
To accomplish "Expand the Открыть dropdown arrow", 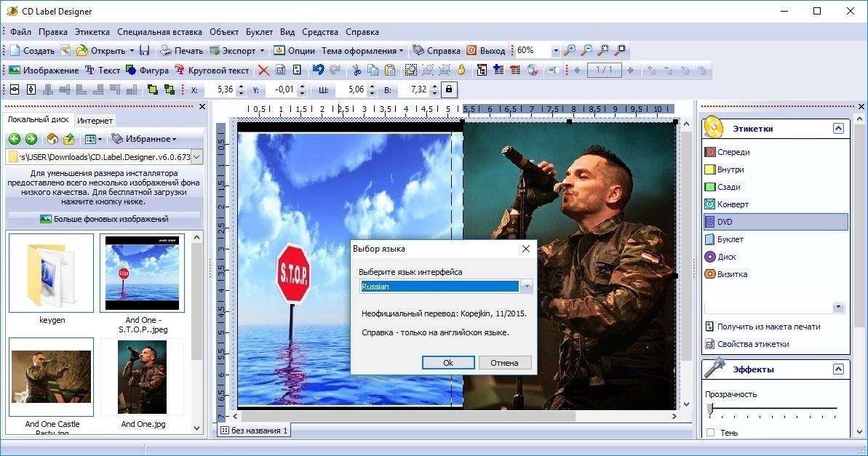I will click(x=132, y=50).
